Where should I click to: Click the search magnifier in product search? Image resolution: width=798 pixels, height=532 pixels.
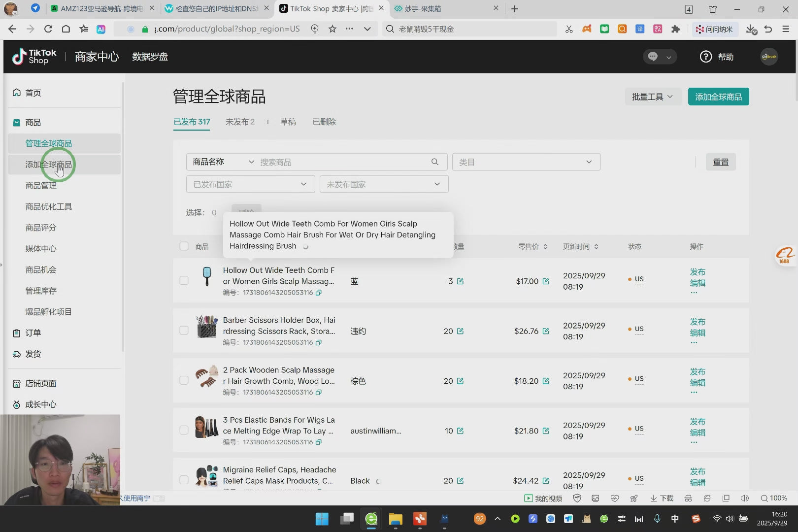[x=434, y=162]
